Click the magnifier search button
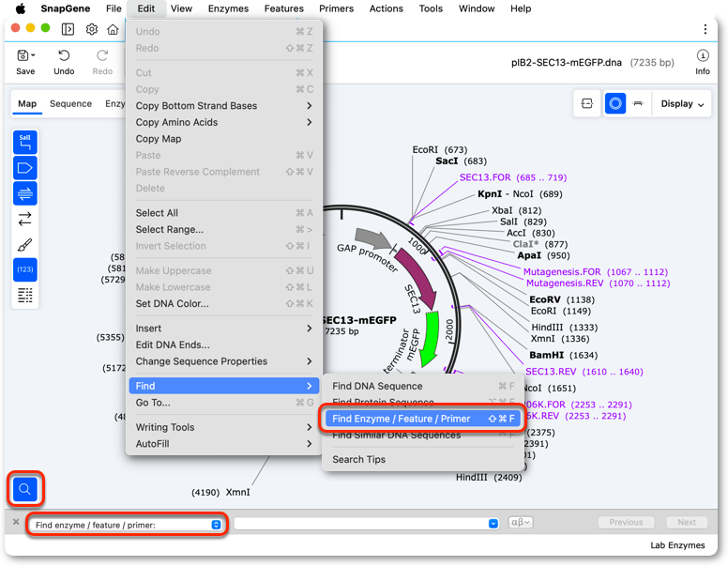 tap(25, 489)
